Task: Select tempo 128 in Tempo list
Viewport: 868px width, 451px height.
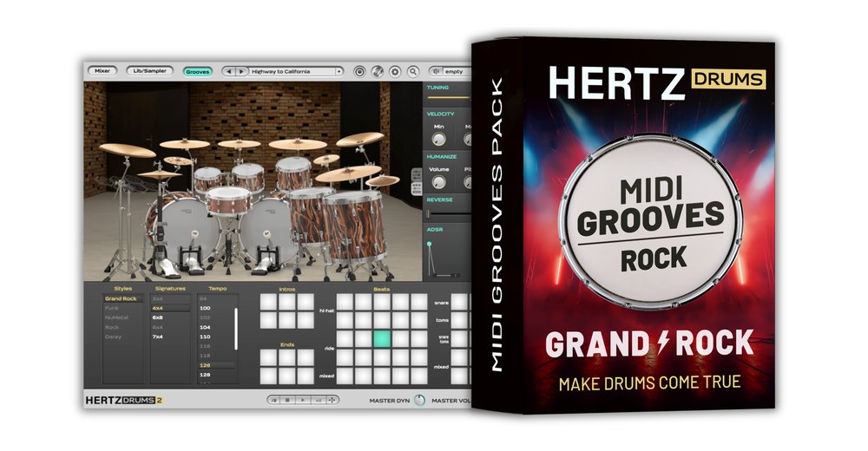Action: tap(206, 375)
